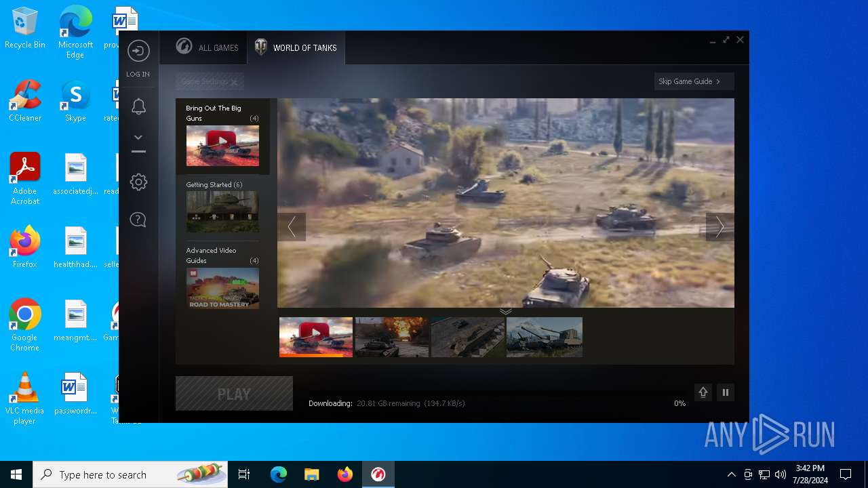The height and width of the screenshot is (488, 868).
Task: Expand the sidebar downward chevron
Action: point(138,137)
